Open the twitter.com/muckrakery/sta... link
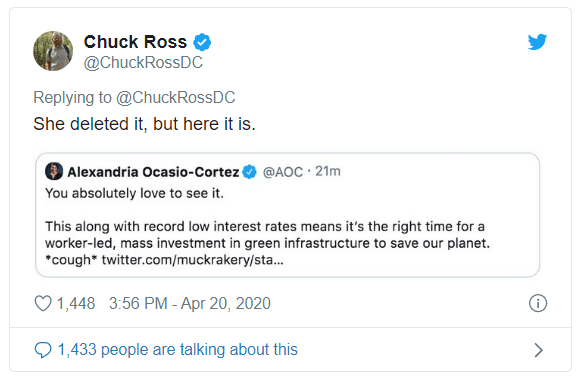 (193, 260)
